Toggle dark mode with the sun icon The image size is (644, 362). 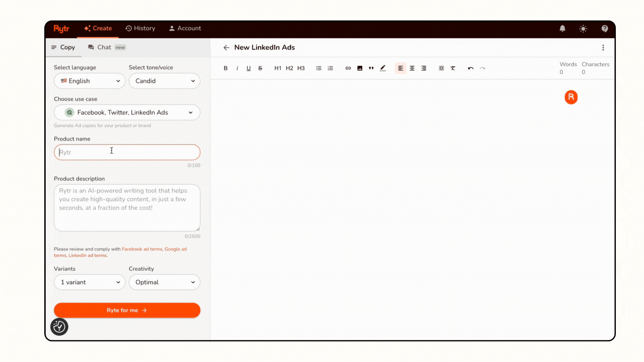pos(583,28)
